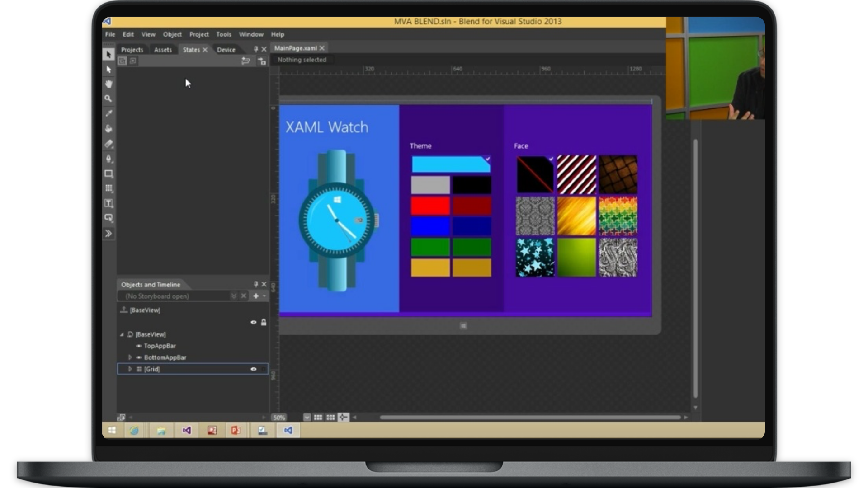The height and width of the screenshot is (488, 868).
Task: Choose the striped red-white face thumbnail
Action: point(576,174)
